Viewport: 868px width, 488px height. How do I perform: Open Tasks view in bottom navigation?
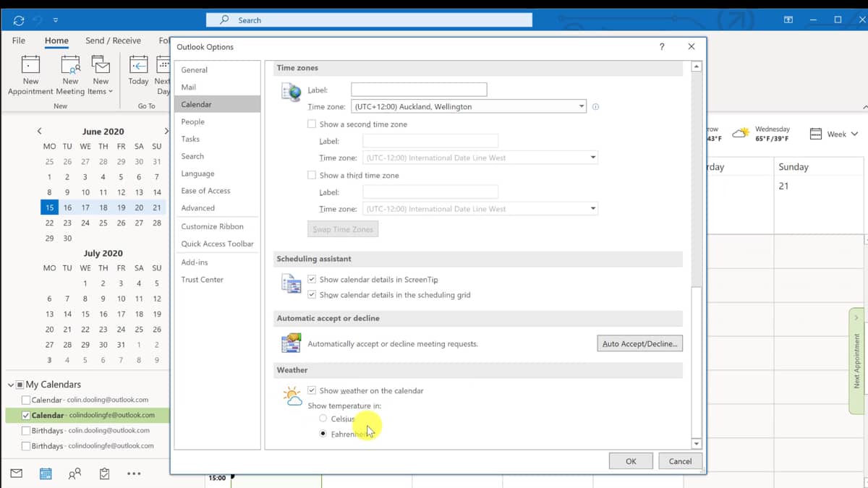tap(104, 474)
